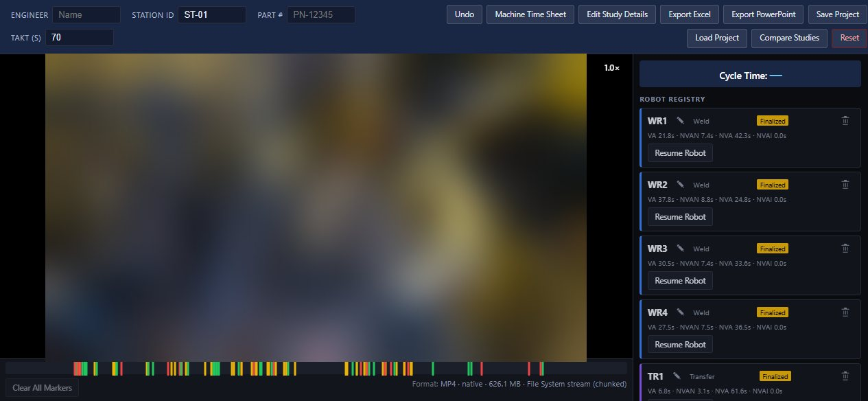
Task: Open Edit Study Details
Action: pyautogui.click(x=617, y=14)
